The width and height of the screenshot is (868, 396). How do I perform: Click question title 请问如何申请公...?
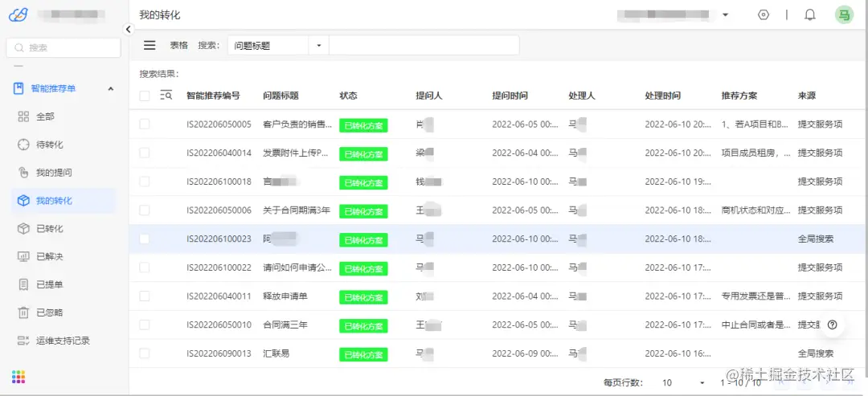coord(297,267)
